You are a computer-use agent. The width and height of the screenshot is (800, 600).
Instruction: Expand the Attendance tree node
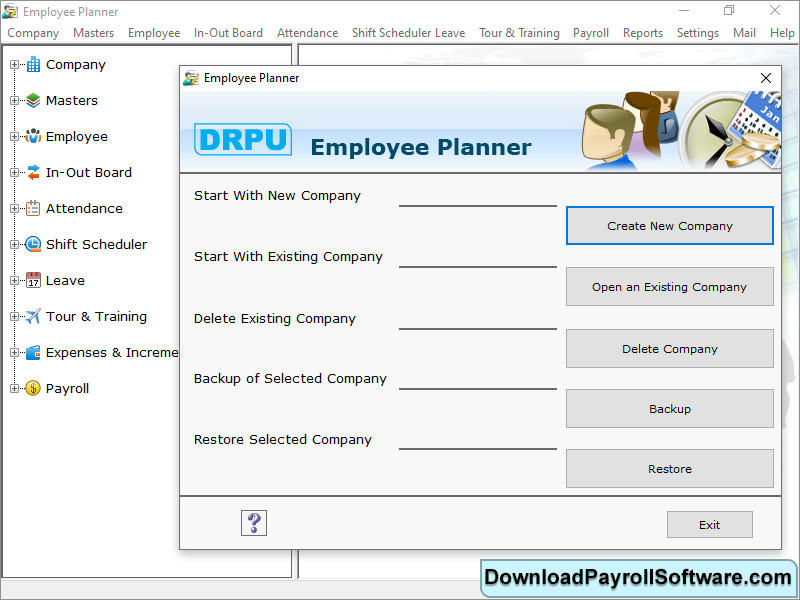pos(14,209)
